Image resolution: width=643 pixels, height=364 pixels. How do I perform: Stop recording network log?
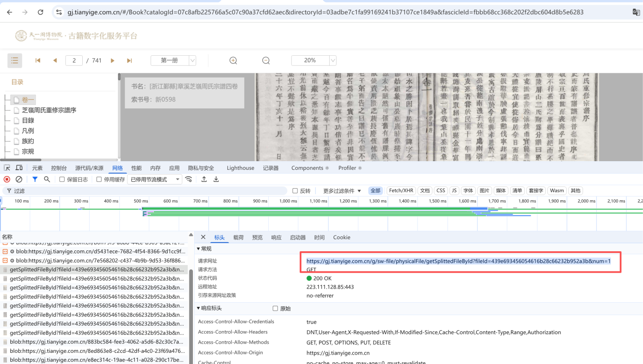7,179
